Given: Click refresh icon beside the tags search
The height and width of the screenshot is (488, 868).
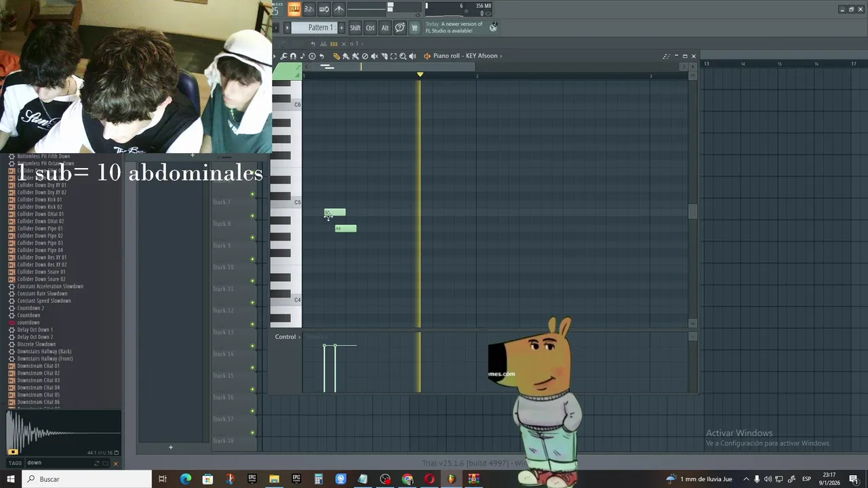Looking at the screenshot, I should (x=96, y=463).
